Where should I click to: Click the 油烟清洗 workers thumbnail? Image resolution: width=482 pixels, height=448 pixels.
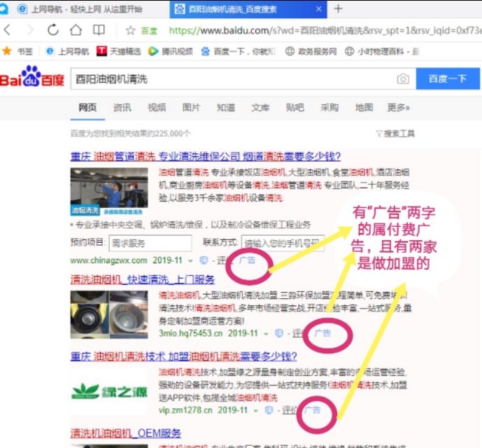[109, 191]
